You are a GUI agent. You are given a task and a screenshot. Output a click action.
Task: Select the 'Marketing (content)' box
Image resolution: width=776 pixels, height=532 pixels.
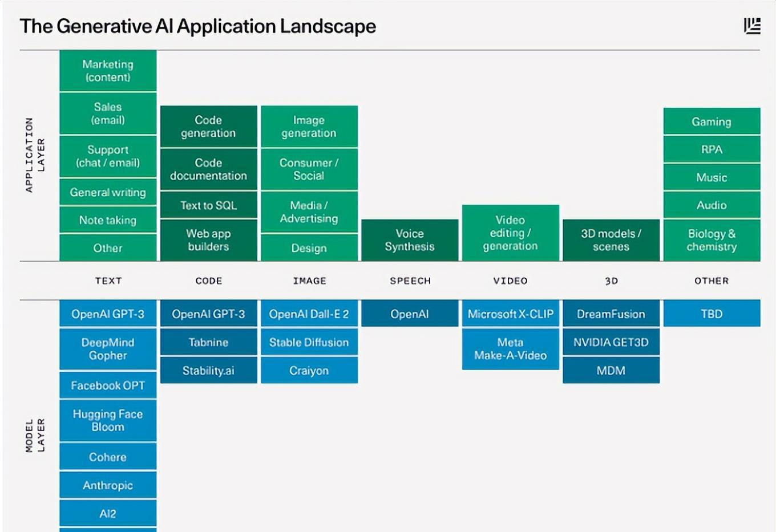[x=108, y=71]
